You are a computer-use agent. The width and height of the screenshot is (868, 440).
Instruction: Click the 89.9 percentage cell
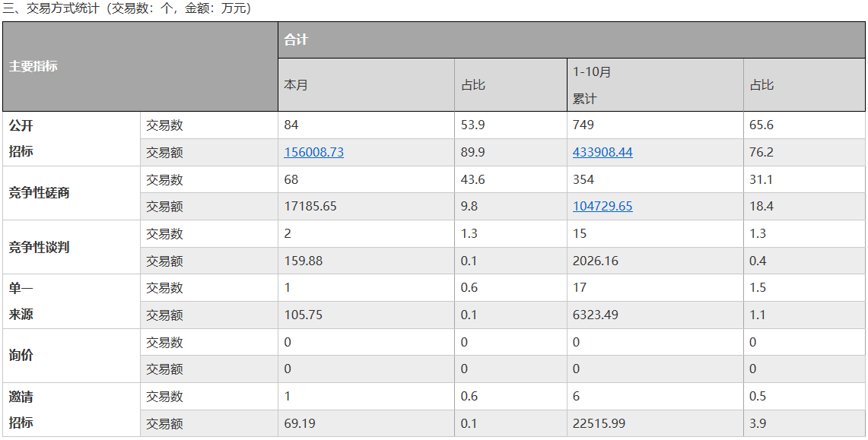pos(510,152)
